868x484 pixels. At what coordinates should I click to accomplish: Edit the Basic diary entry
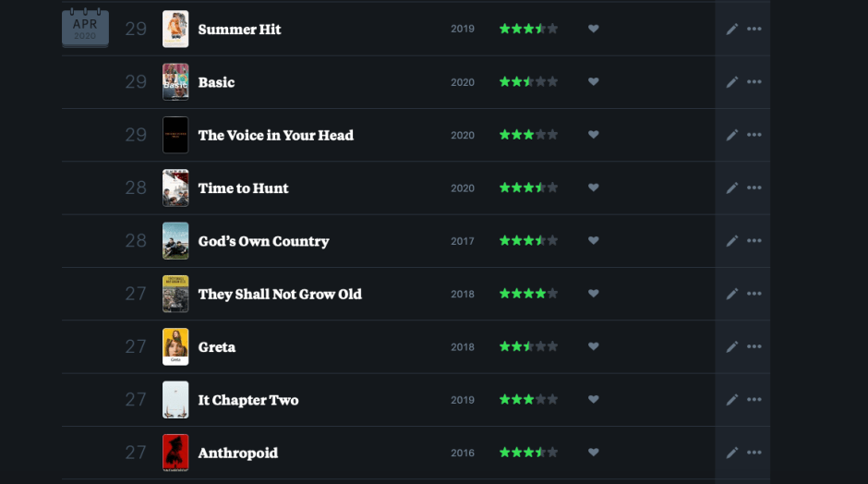[731, 82]
